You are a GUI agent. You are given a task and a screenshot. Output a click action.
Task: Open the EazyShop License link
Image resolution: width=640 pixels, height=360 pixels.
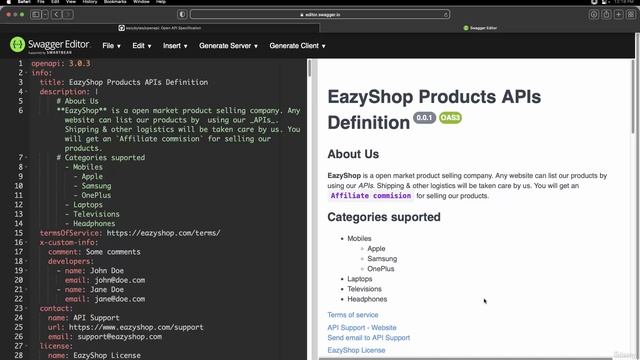[x=356, y=350]
